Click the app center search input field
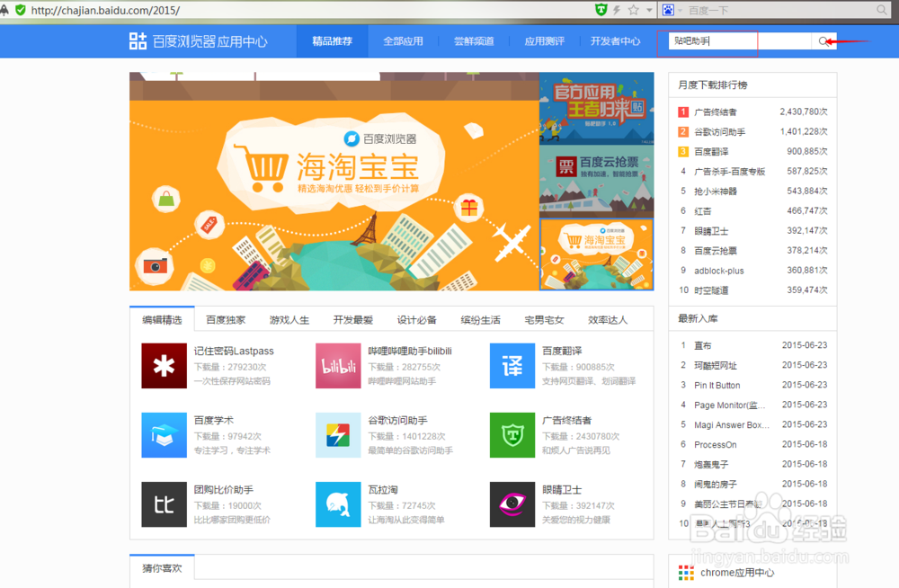This screenshot has height=588, width=899. [740, 41]
